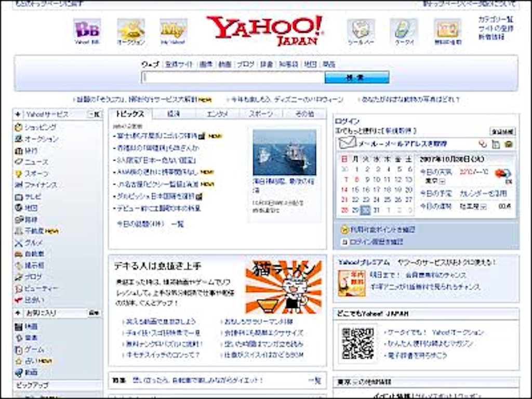Select the 経済 news tab
Viewport: 532px width, 399px height.
pos(174,114)
